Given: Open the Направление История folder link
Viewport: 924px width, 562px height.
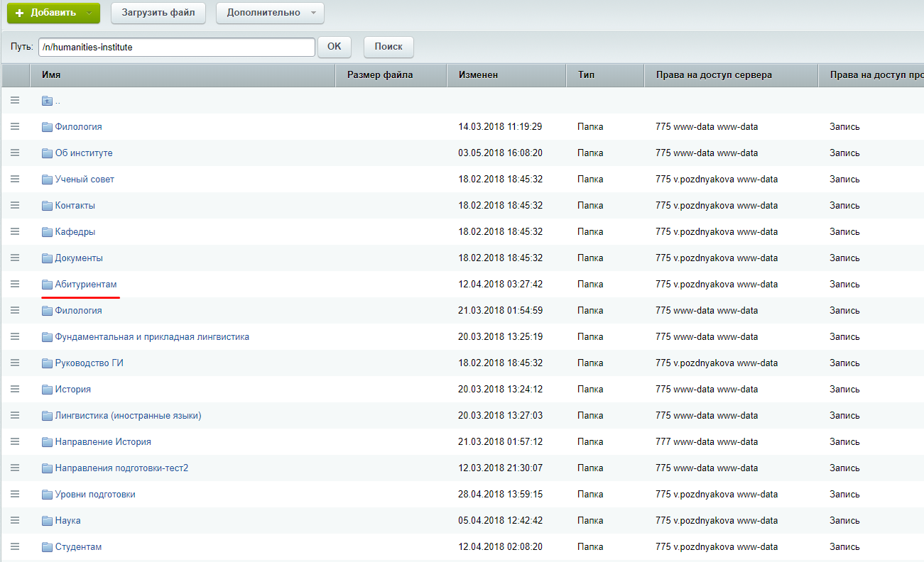Looking at the screenshot, I should pos(103,441).
